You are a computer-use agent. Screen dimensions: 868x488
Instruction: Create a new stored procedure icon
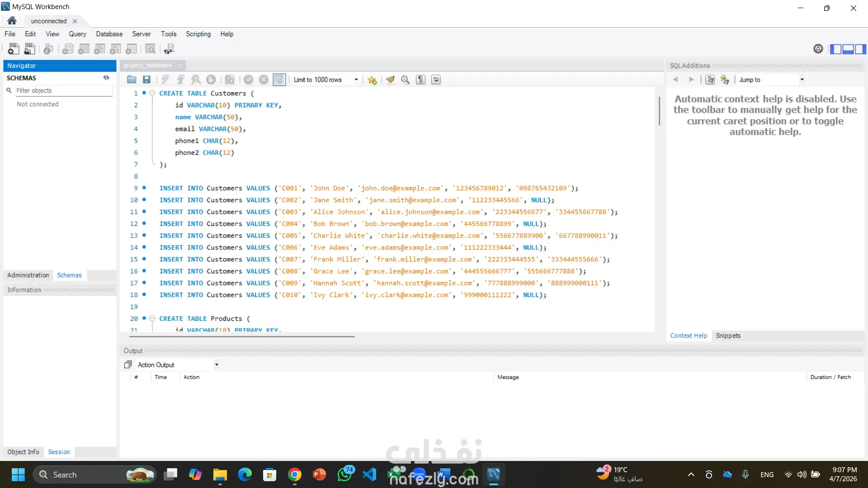click(x=115, y=49)
